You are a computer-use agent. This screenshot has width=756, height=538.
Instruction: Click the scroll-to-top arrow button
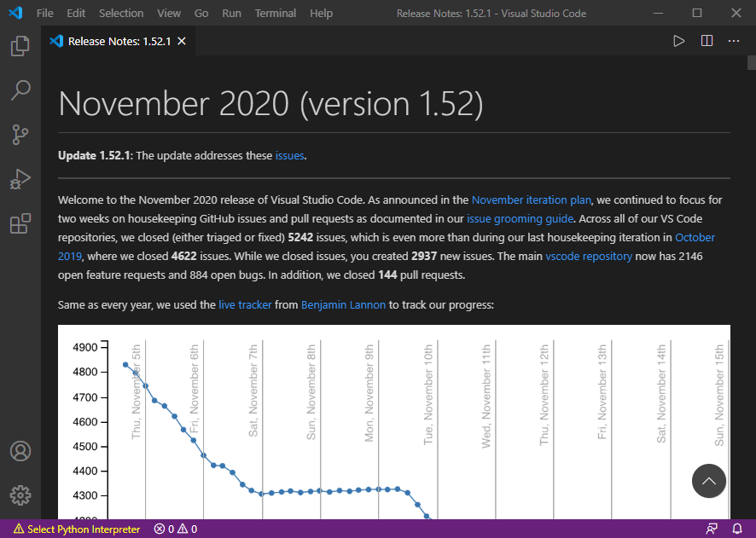click(x=709, y=481)
